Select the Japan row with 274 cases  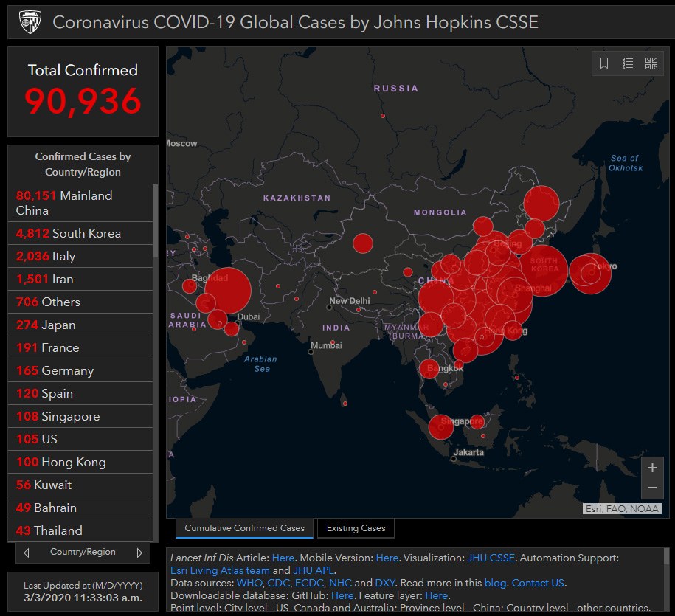pos(80,325)
